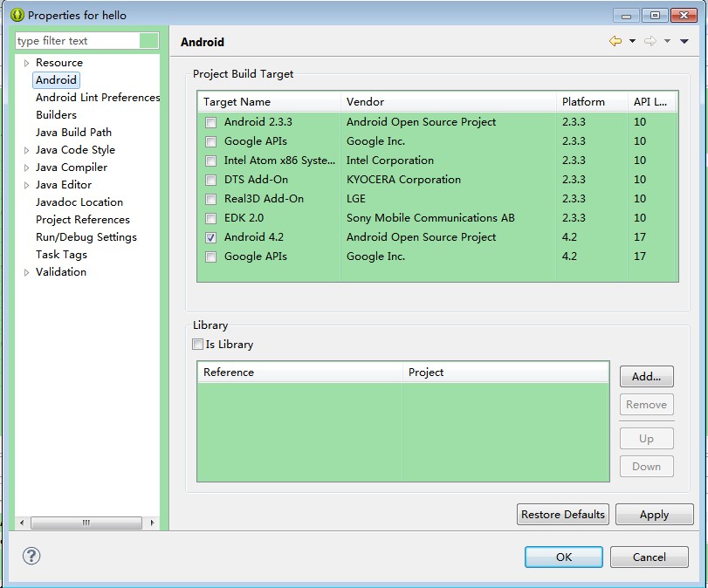Sort by the Platform column header
The width and height of the screenshot is (708, 588).
click(x=592, y=102)
